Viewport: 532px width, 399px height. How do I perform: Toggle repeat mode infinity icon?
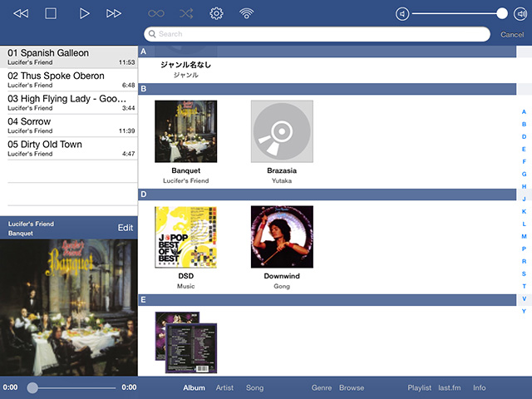(156, 13)
